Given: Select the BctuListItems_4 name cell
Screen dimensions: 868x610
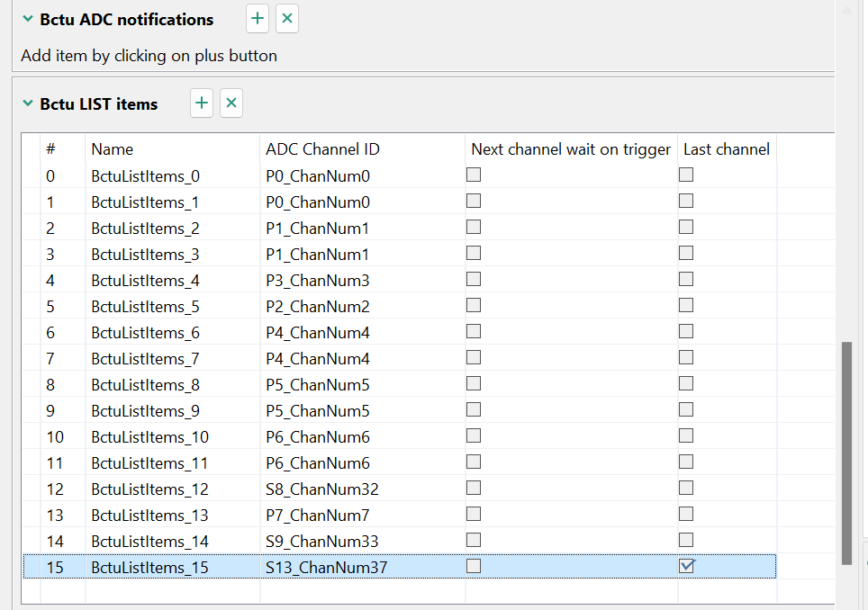Looking at the screenshot, I should (x=145, y=281).
